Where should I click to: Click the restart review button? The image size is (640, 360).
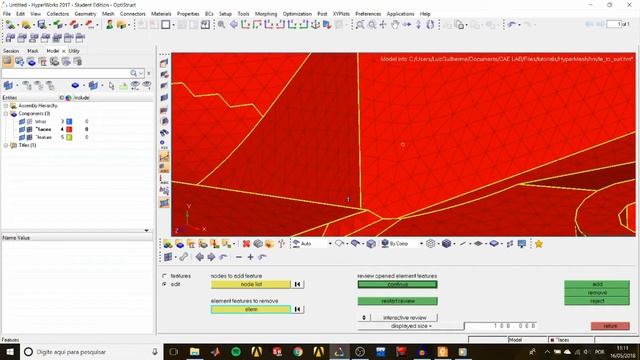click(x=398, y=301)
